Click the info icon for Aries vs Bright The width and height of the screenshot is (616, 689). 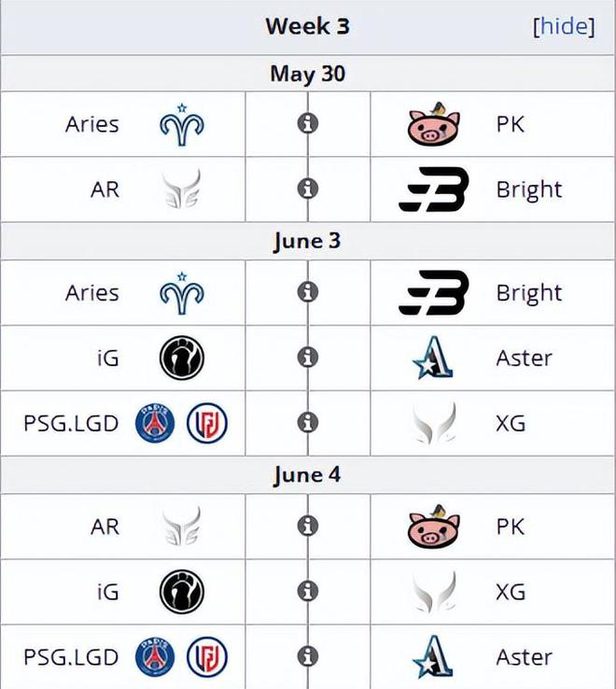pyautogui.click(x=308, y=292)
